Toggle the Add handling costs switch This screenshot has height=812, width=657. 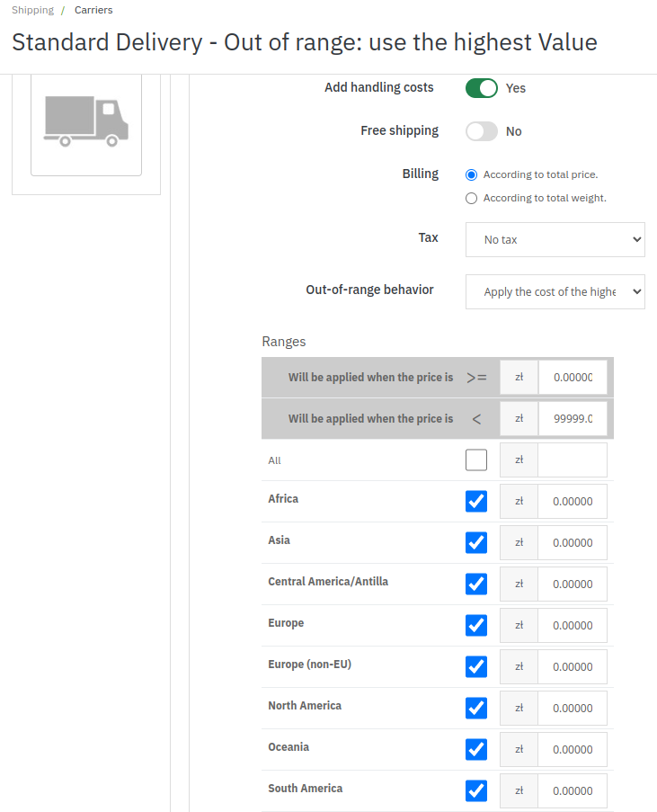click(482, 88)
